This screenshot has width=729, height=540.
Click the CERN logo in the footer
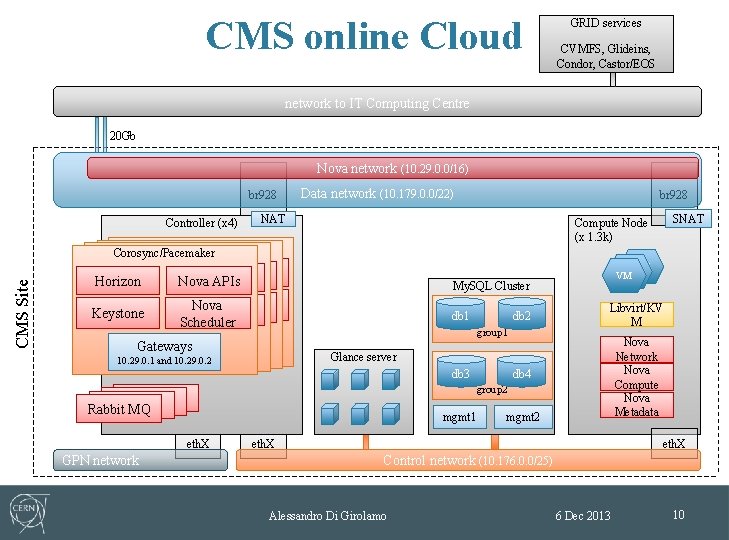[29, 513]
